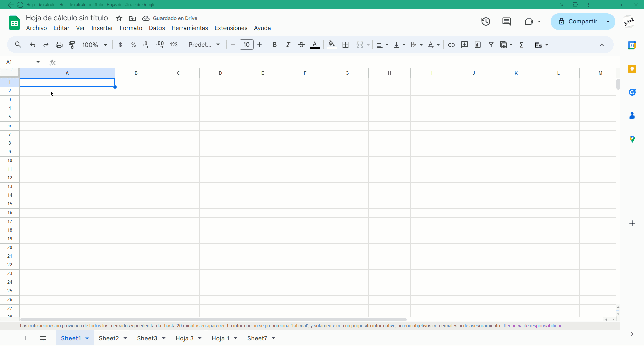Toggle italic formatting
The width and height of the screenshot is (644, 346).
coord(288,45)
